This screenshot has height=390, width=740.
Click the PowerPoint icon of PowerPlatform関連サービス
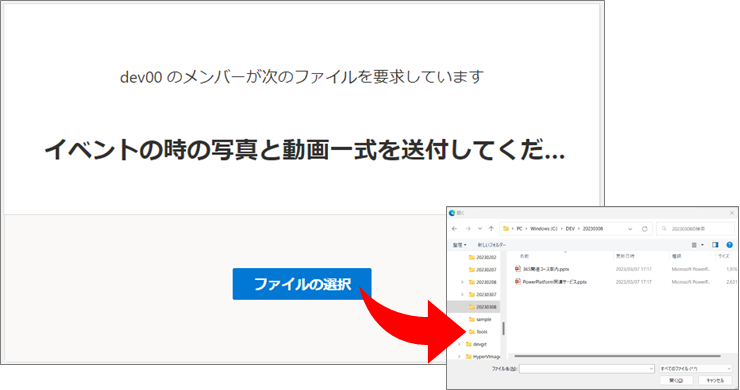pos(518,281)
